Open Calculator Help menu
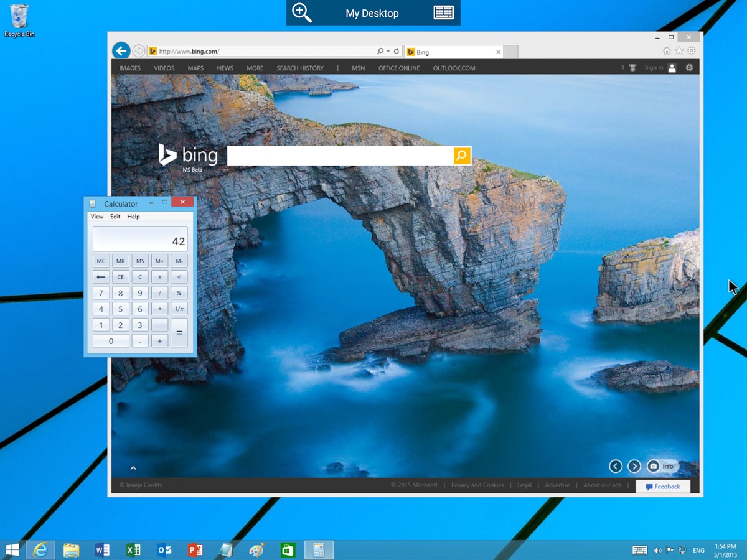747x560 pixels. [x=133, y=217]
